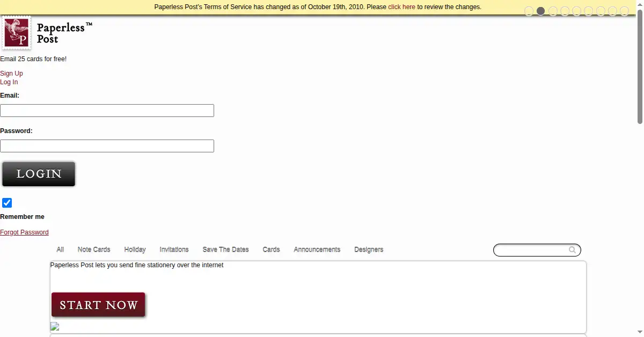Open the 'click here' Terms of Service link
This screenshot has height=337, width=644.
[x=401, y=7]
